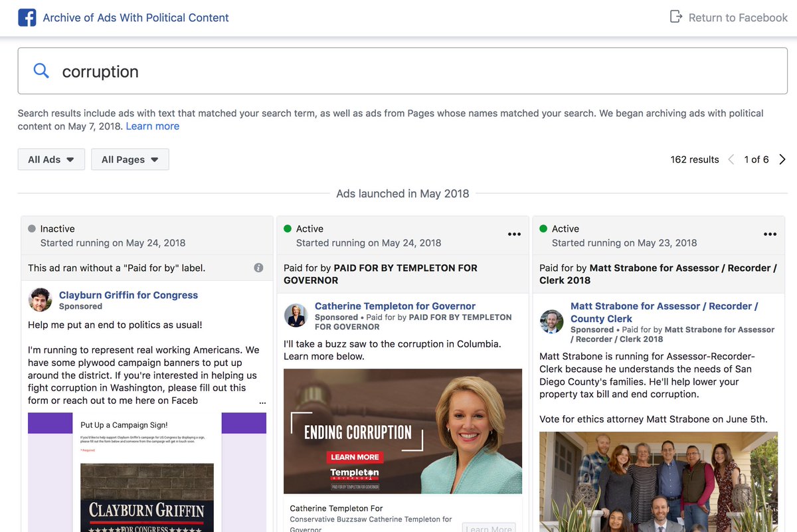Click the search magnifier icon
797x532 pixels.
[41, 70]
